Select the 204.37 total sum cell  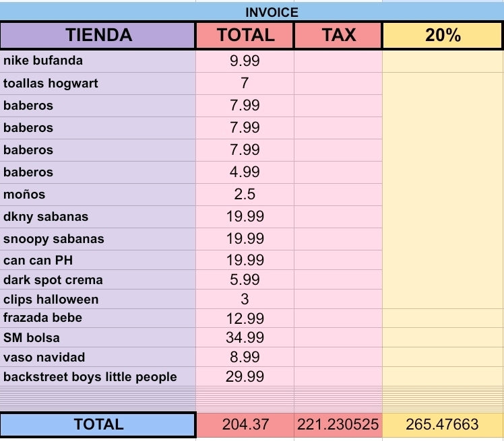click(245, 424)
